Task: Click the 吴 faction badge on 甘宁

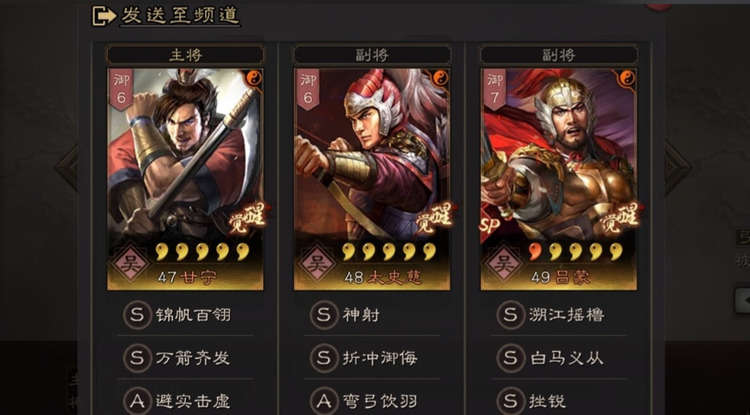Action: click(130, 263)
